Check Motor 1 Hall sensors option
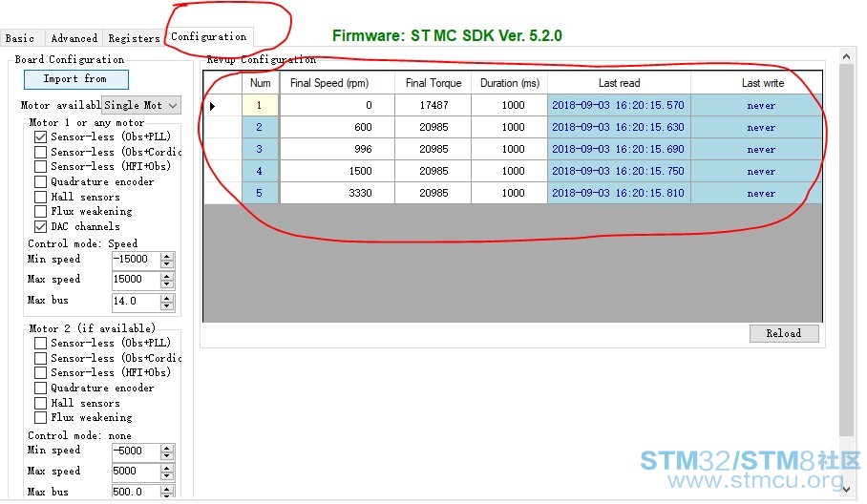 pyautogui.click(x=40, y=197)
